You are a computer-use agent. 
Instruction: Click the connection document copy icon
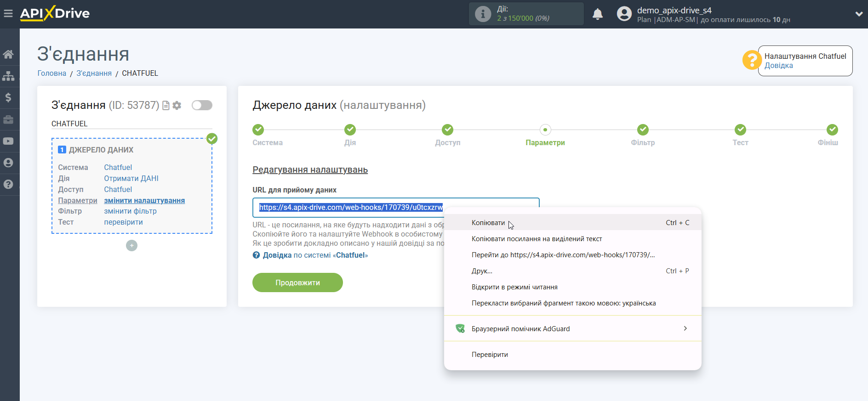pos(166,106)
